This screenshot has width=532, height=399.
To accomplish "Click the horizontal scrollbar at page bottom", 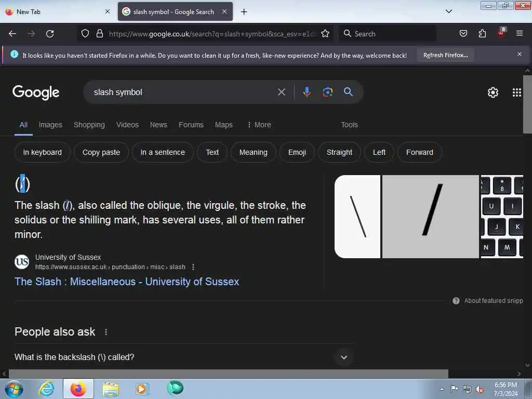I will (x=229, y=374).
